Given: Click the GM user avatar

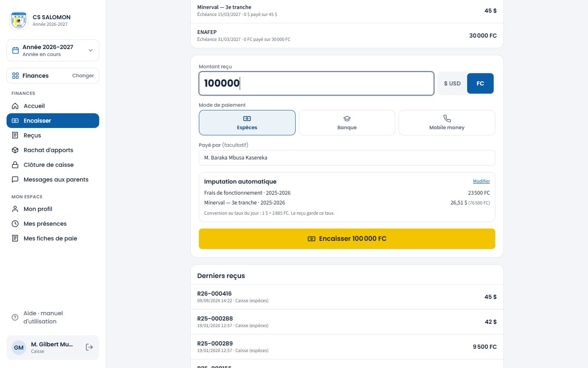Looking at the screenshot, I should pyautogui.click(x=19, y=348).
